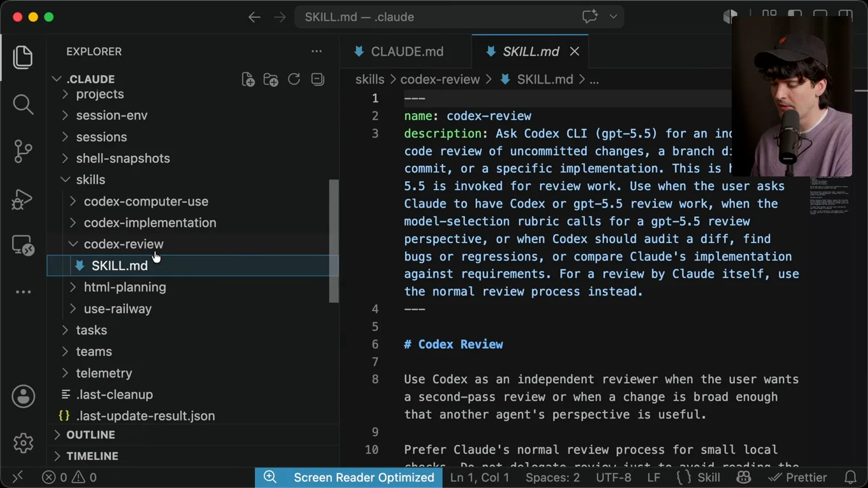868x488 pixels.
Task: Open the remote window indicator in status bar
Action: (x=17, y=477)
